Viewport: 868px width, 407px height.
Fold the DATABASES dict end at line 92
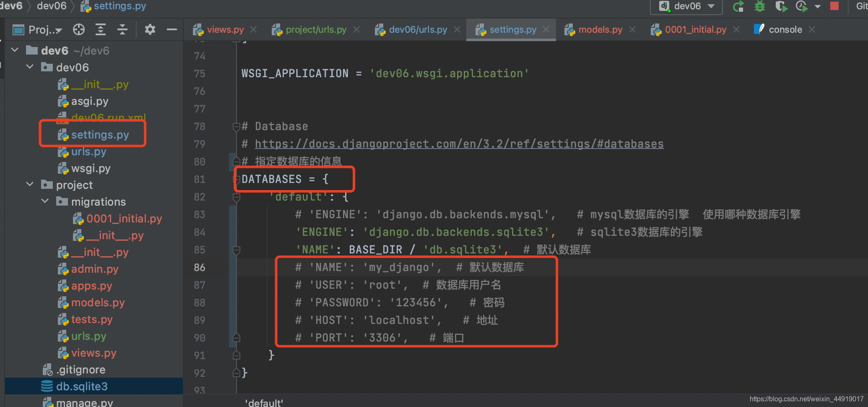click(x=236, y=373)
